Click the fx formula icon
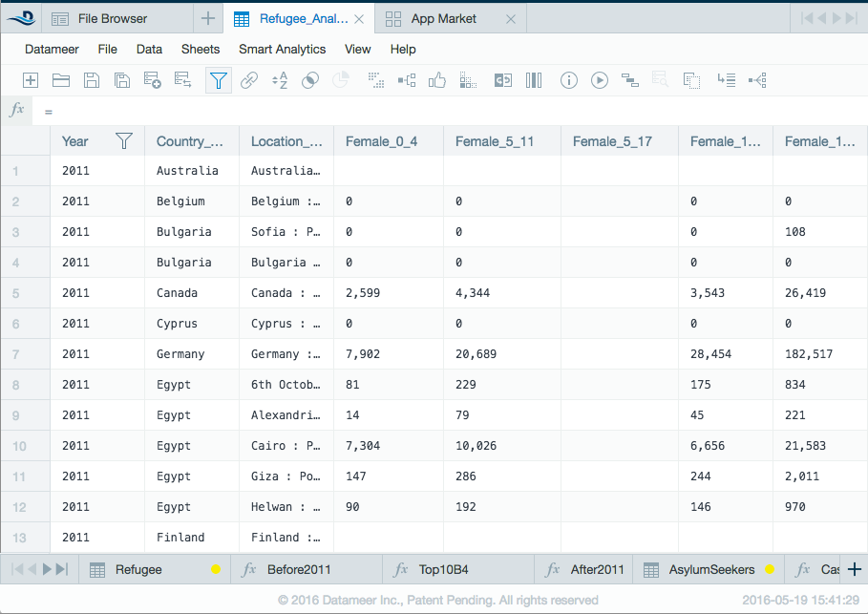The image size is (868, 614). 16,109
